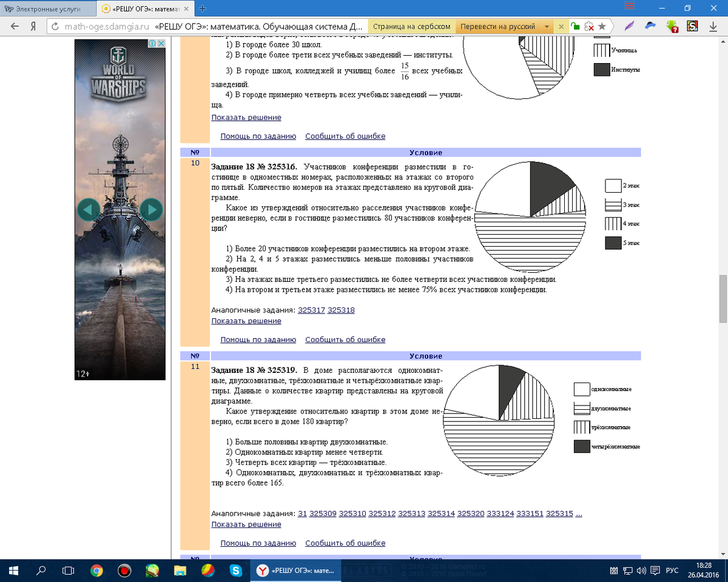The height and width of the screenshot is (582, 728).
Task: Open similar task link 333124
Action: 500,513
